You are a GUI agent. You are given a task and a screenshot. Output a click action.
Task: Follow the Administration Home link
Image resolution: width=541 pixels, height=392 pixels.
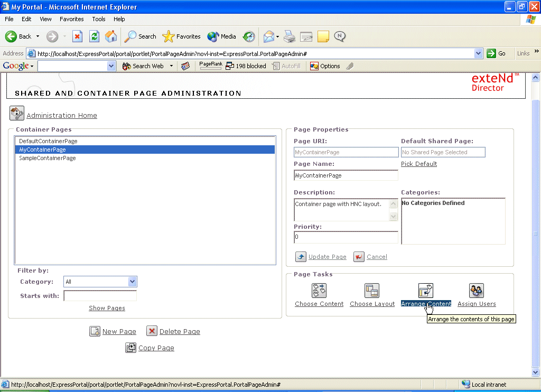pos(62,115)
